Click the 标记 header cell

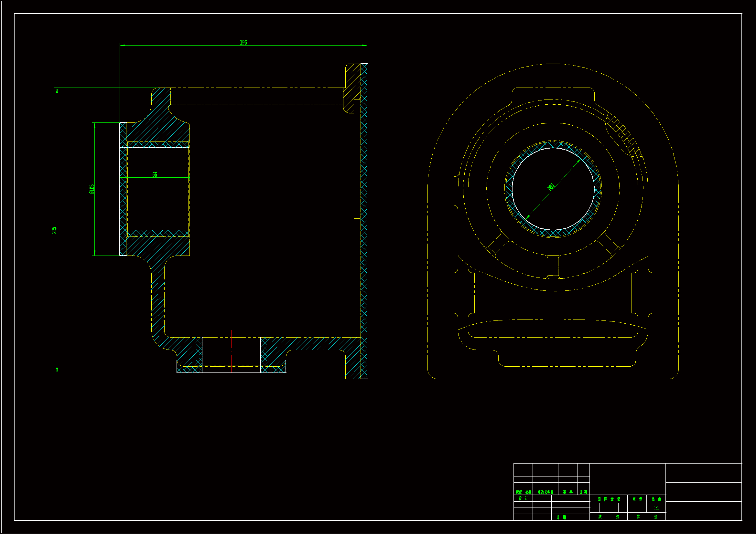519,492
